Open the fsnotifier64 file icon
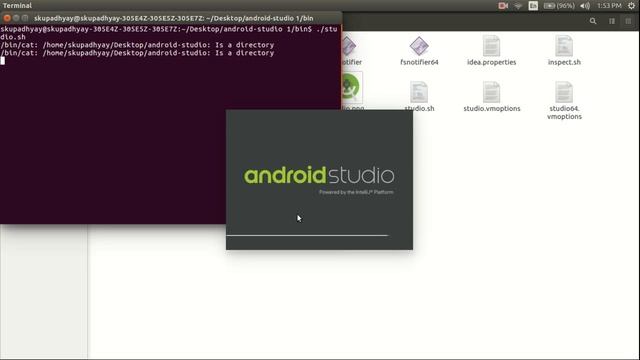The width and height of the screenshot is (640, 360). click(x=419, y=46)
